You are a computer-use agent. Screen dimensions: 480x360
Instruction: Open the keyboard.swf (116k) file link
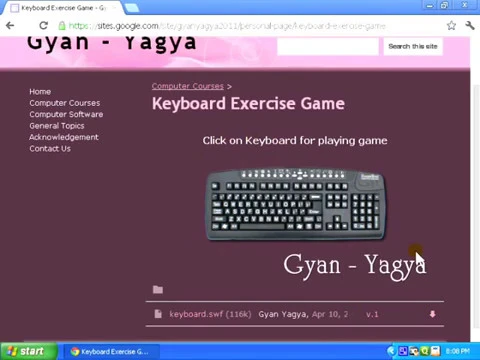click(210, 314)
